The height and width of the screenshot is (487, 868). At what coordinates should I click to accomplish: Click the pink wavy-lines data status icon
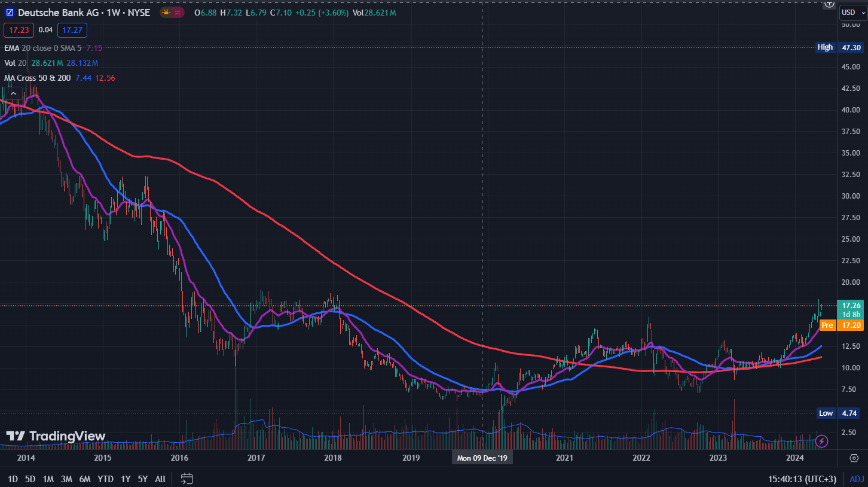(178, 13)
